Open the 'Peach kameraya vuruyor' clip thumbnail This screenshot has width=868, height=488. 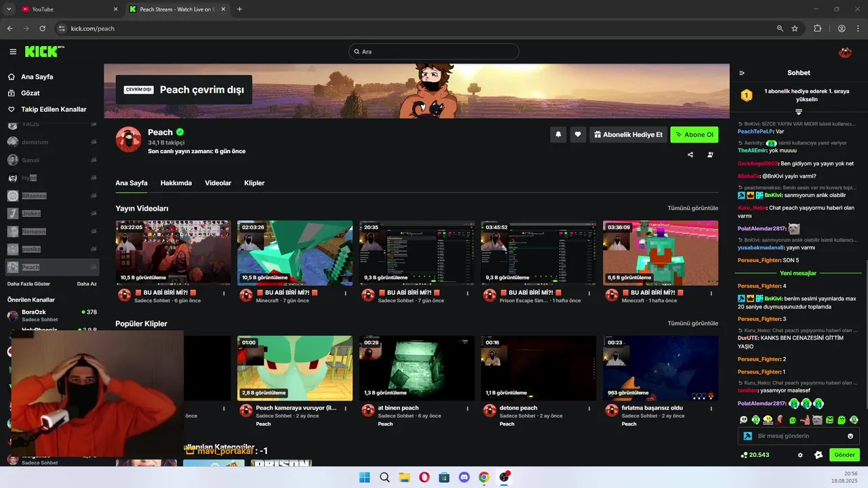[295, 368]
